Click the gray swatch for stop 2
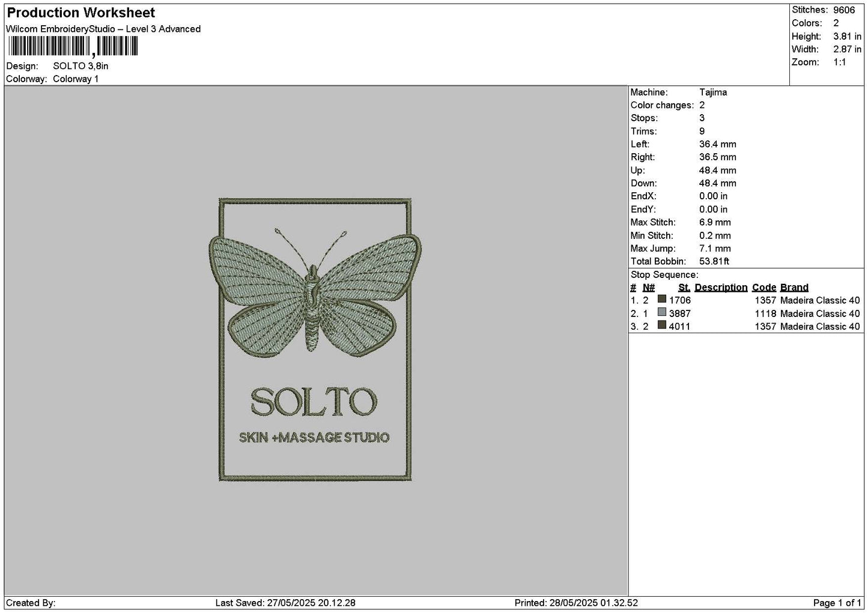 [662, 312]
